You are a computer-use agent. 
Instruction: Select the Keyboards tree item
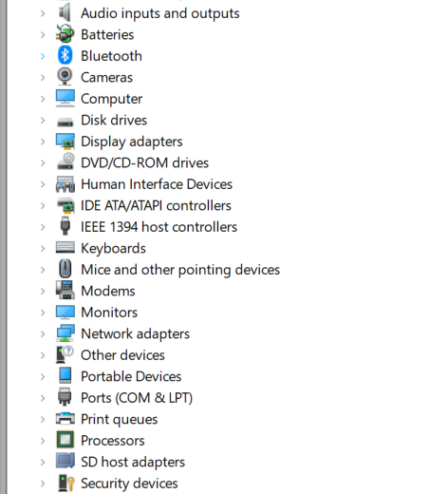coord(113,248)
